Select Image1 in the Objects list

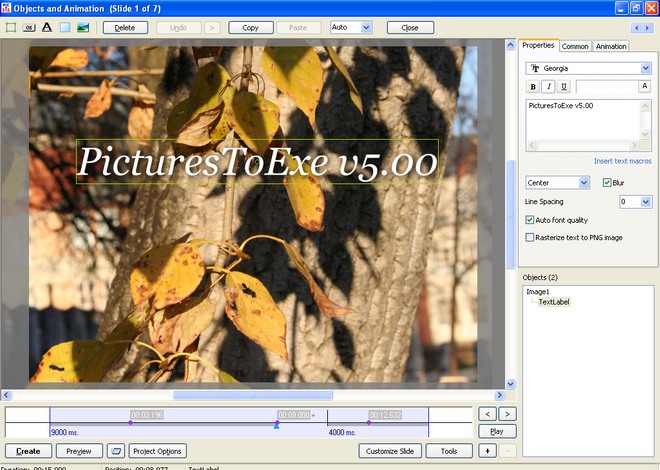(x=538, y=292)
